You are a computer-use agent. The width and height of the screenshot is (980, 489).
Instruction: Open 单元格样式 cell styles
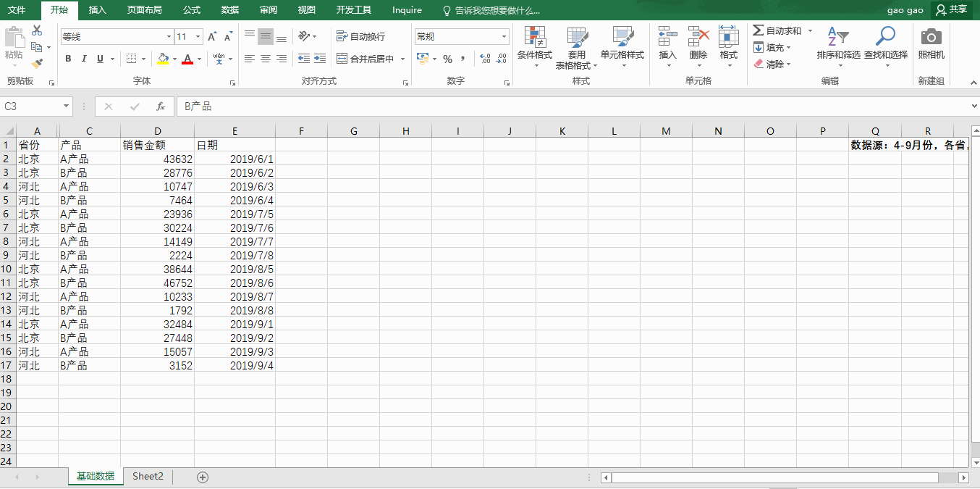pyautogui.click(x=622, y=47)
